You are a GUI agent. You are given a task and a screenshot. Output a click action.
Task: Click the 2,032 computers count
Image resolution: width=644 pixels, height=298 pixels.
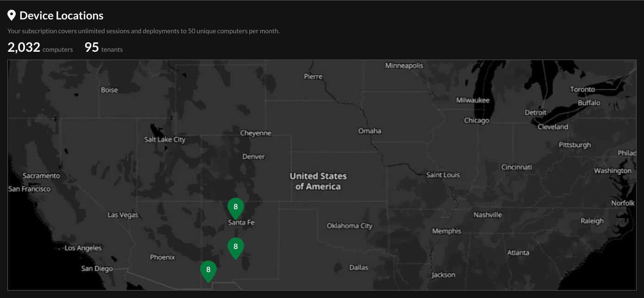click(40, 47)
